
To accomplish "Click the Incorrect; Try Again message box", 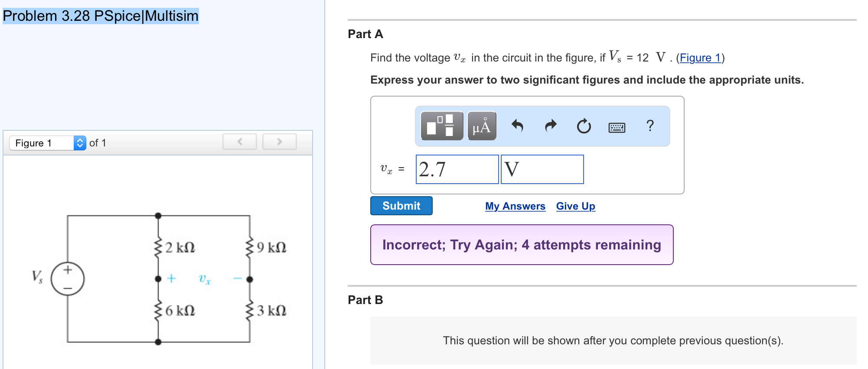I will (521, 245).
